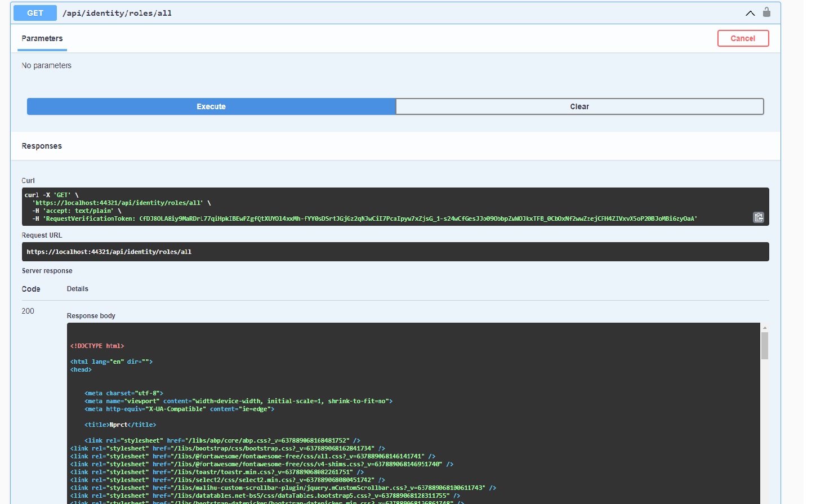Click the <title>Nprct</title> line
Screen dimensions: 834x504
pos(121,425)
